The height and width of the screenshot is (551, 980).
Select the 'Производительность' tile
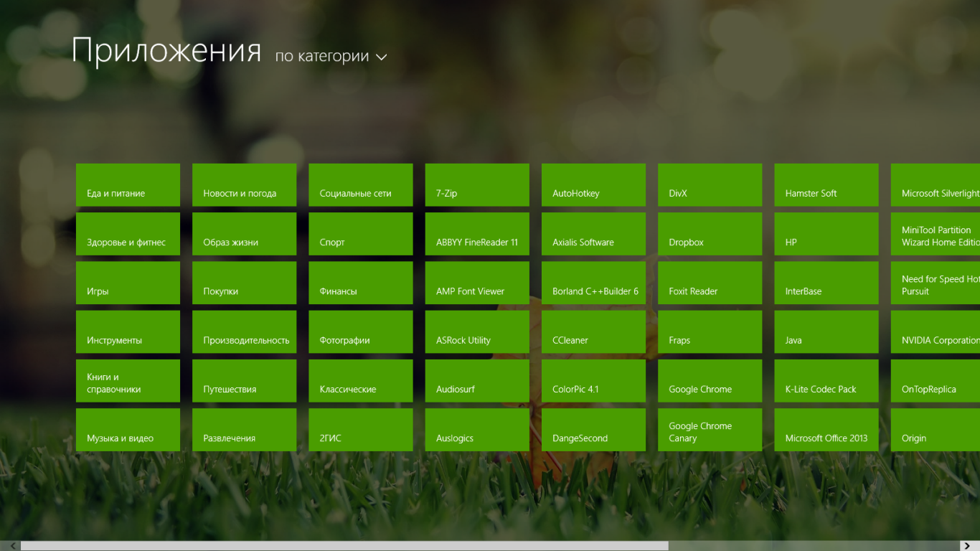pos(244,331)
